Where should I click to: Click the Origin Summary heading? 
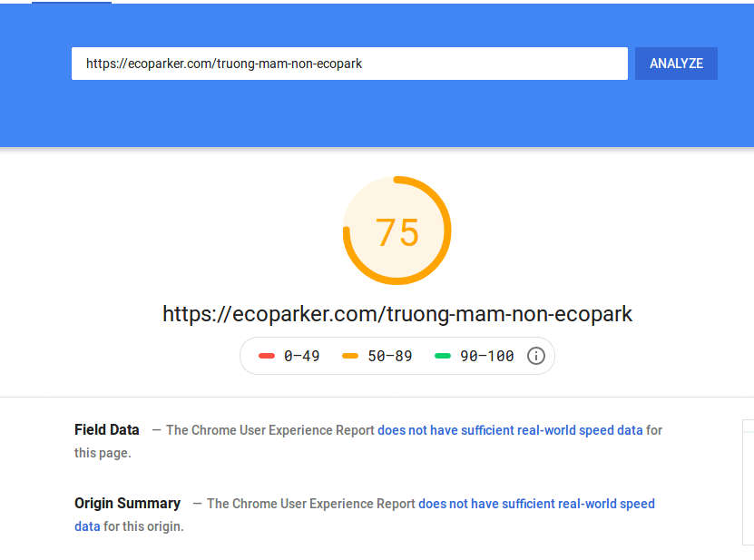[x=127, y=503]
